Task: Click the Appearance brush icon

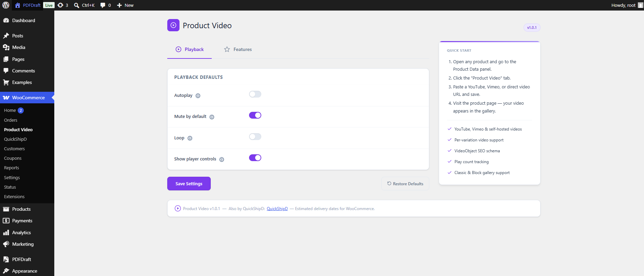Action: (6, 271)
